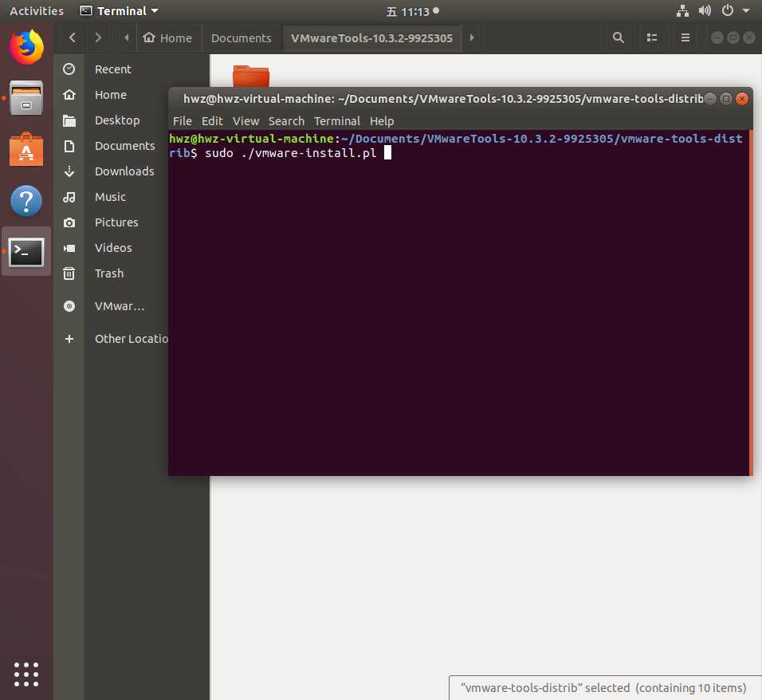Open the Terminal Help menu
This screenshot has width=762, height=700.
tap(382, 121)
